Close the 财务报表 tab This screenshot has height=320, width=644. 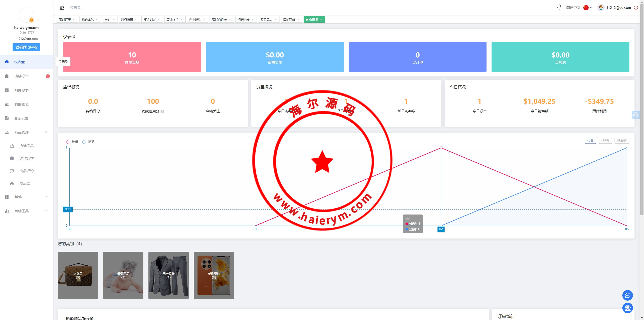[x=136, y=20]
